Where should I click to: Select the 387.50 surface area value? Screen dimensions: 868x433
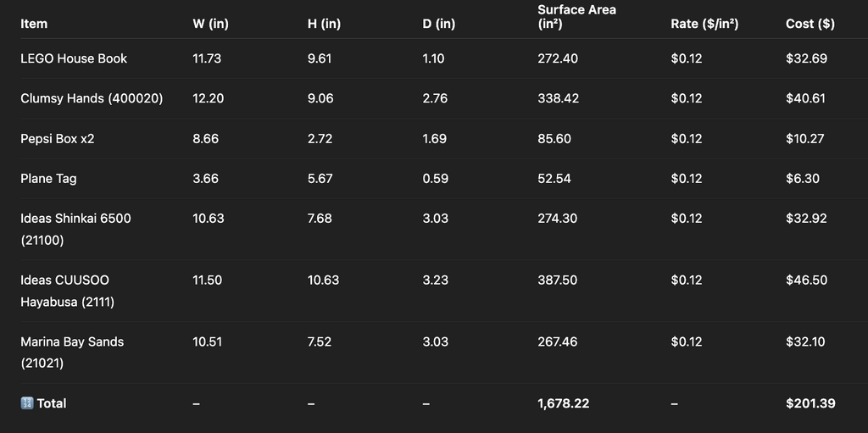[558, 280]
